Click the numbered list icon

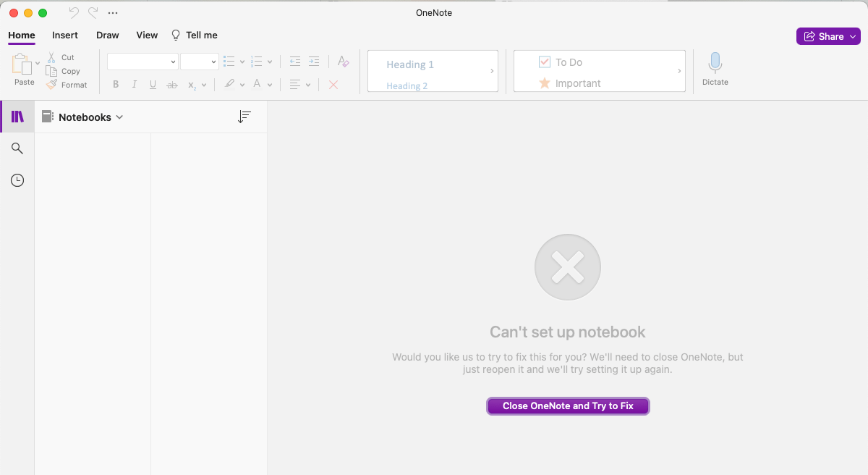(256, 62)
